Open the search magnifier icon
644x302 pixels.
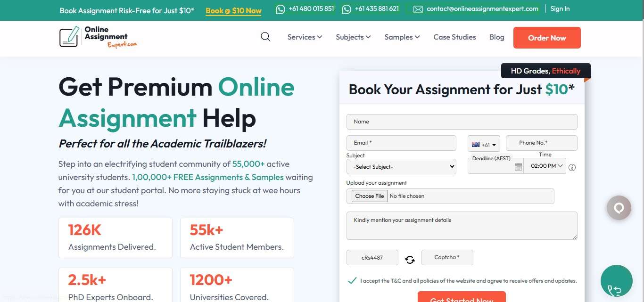click(x=265, y=37)
